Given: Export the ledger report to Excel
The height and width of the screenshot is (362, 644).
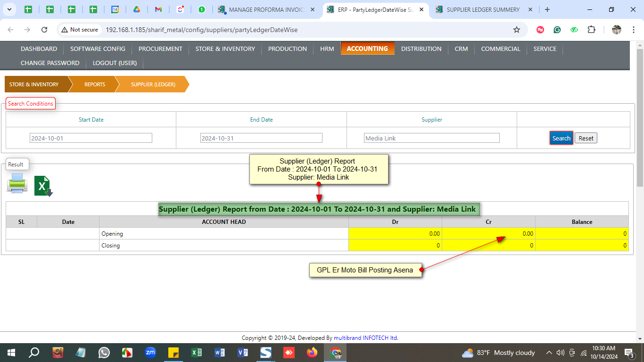Looking at the screenshot, I should 43,186.
